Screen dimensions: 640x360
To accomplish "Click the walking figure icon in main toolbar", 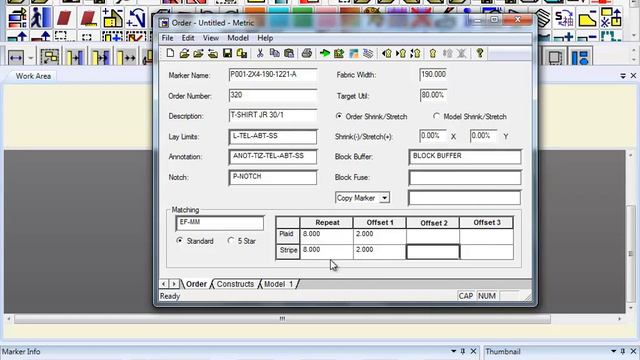I will point(41,18).
